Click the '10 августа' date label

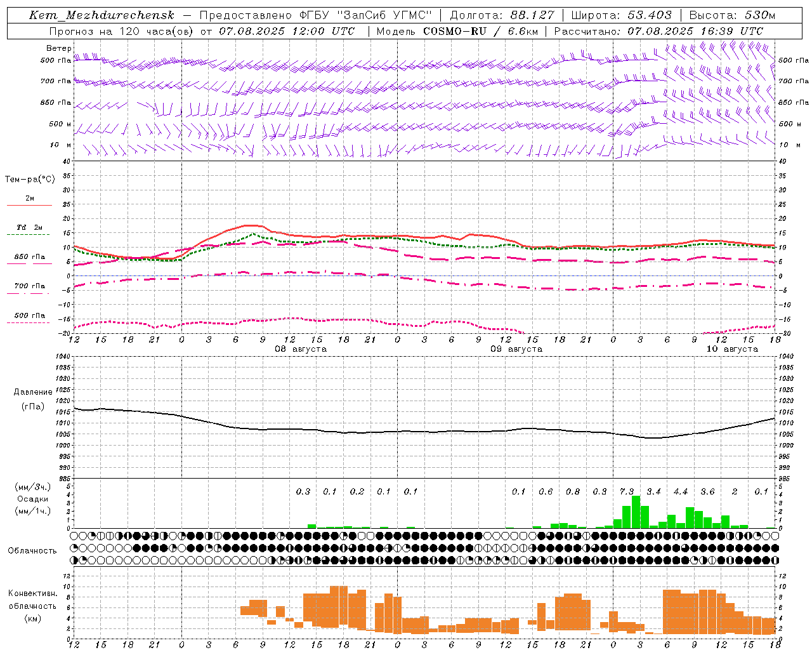732,349
